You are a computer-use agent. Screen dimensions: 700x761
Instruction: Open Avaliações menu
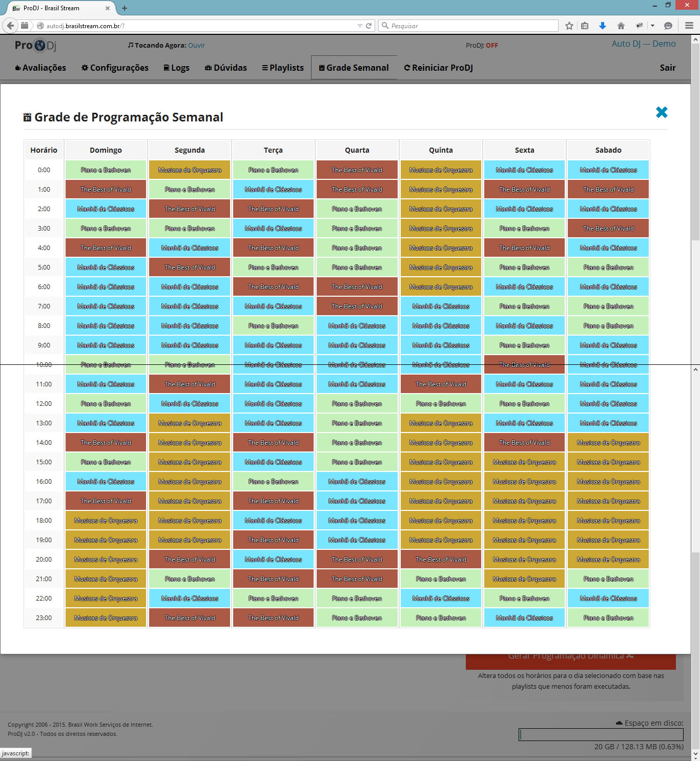coord(40,68)
